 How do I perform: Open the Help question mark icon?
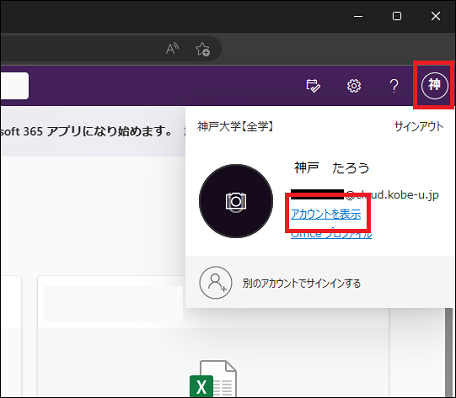(x=394, y=86)
